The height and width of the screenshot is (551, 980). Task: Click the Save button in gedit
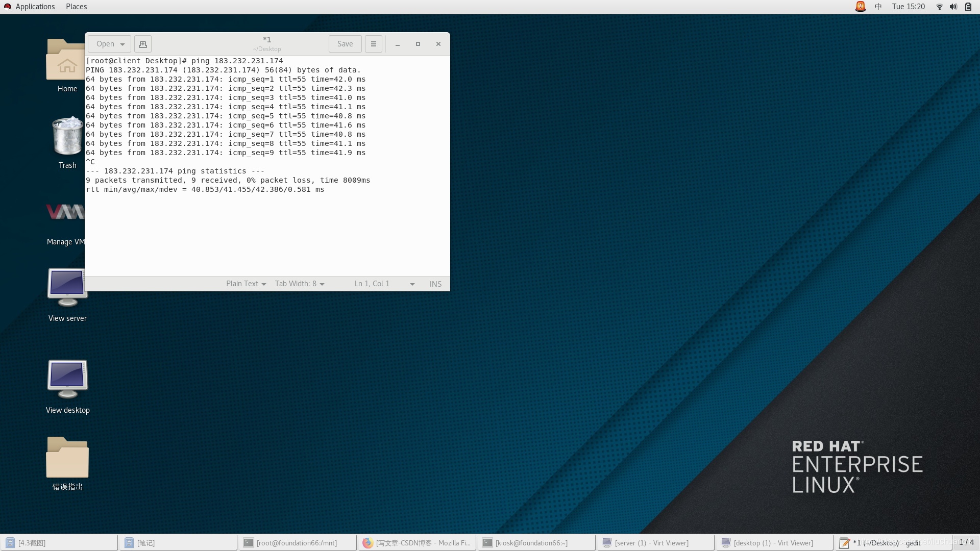345,44
